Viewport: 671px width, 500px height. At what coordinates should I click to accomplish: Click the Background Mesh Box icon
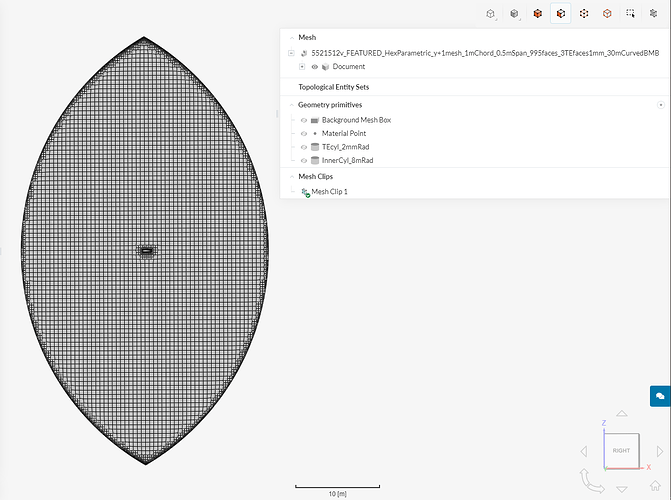click(x=315, y=120)
